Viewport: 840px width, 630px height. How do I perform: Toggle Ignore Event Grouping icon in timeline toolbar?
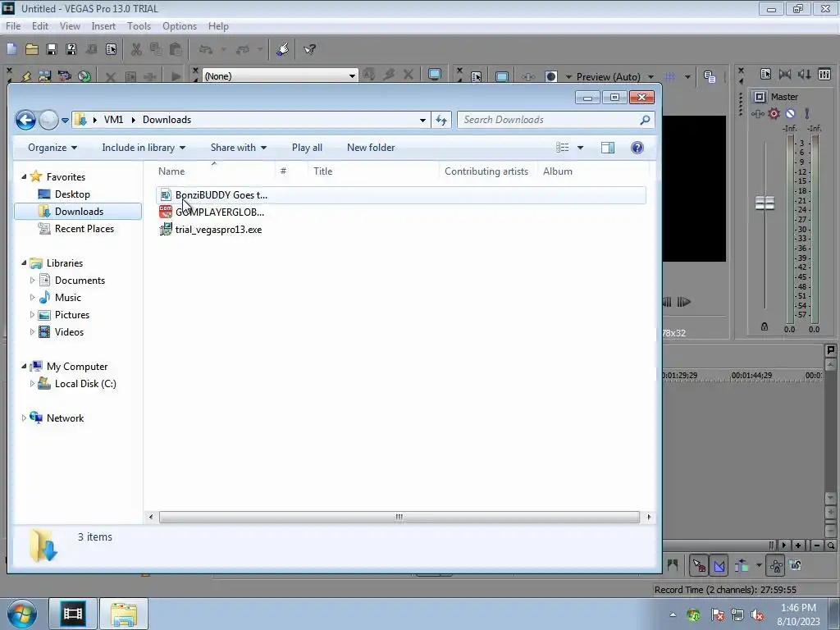click(x=796, y=565)
